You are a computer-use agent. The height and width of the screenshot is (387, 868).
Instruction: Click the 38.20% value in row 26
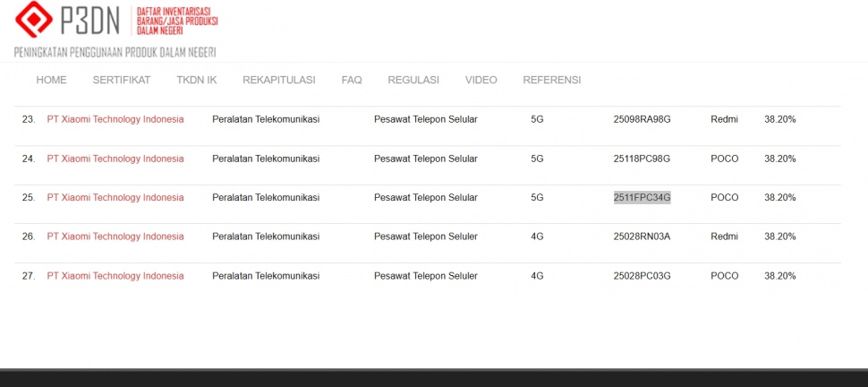(x=780, y=236)
